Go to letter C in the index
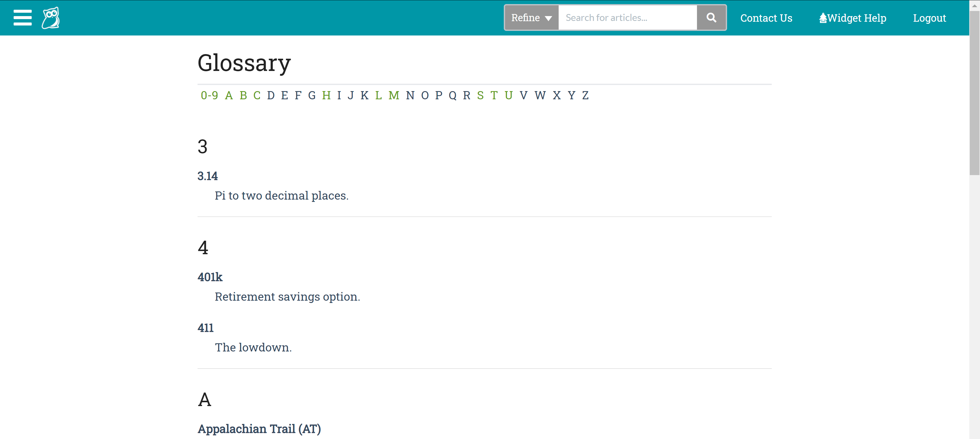980x439 pixels. [x=257, y=95]
